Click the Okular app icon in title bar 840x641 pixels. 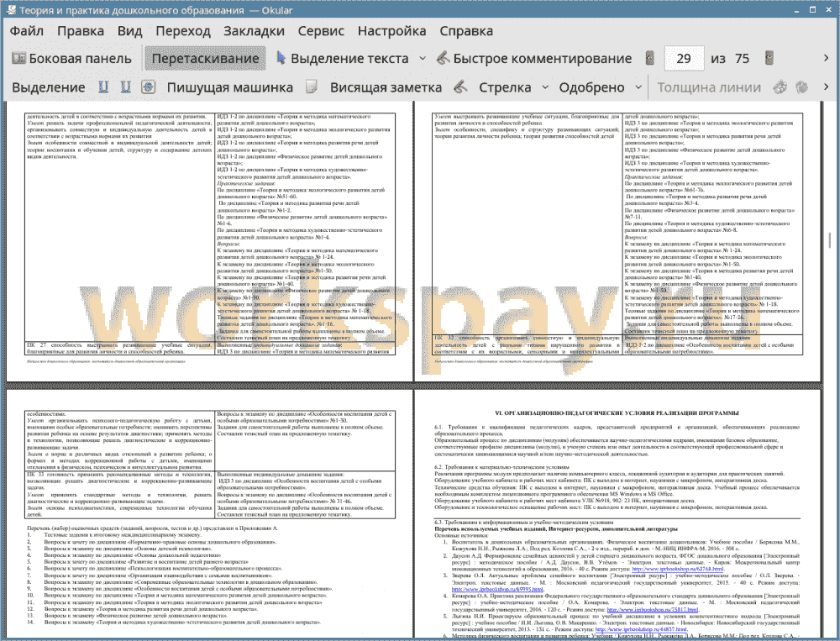(9, 10)
